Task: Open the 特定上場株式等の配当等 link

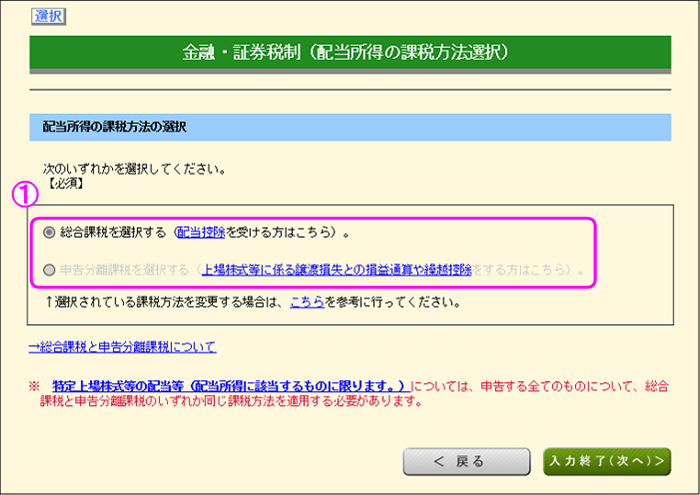Action: click(x=230, y=386)
